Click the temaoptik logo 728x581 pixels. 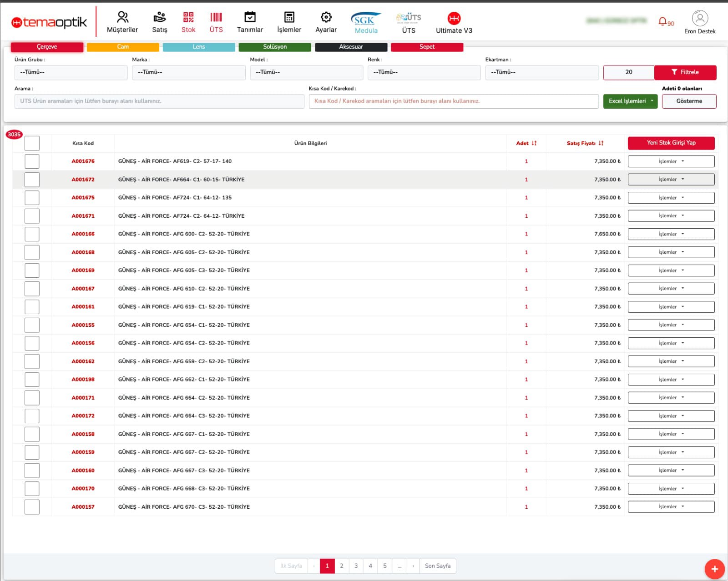click(49, 22)
